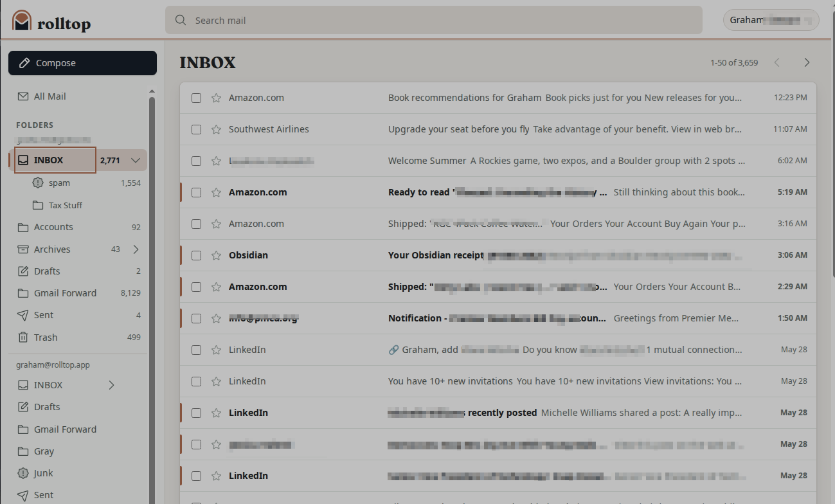Image resolution: width=835 pixels, height=504 pixels.
Task: Click the Accounts folder icon
Action: pos(23,228)
